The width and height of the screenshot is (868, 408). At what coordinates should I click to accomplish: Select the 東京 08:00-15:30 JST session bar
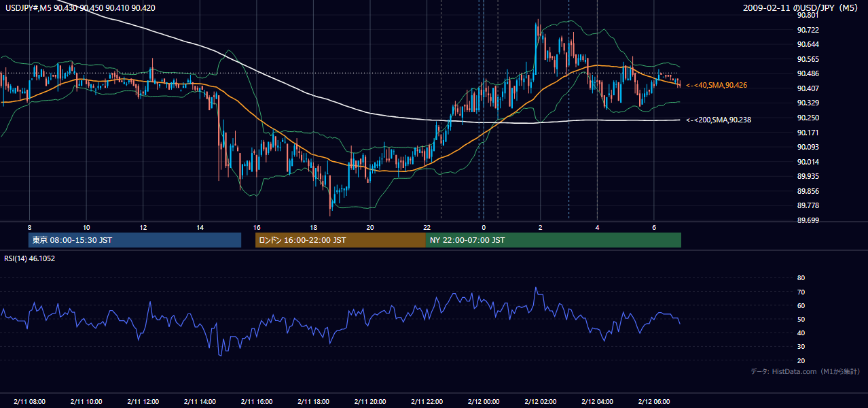(134, 240)
